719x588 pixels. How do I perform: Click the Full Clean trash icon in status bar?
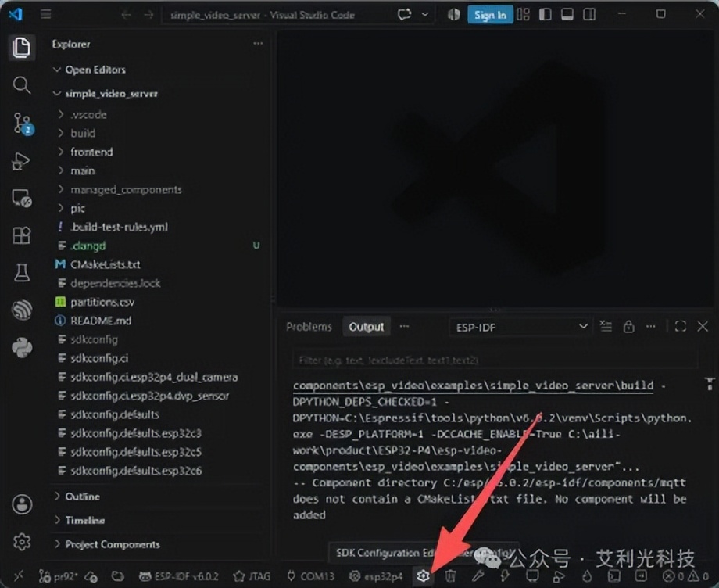point(450,575)
